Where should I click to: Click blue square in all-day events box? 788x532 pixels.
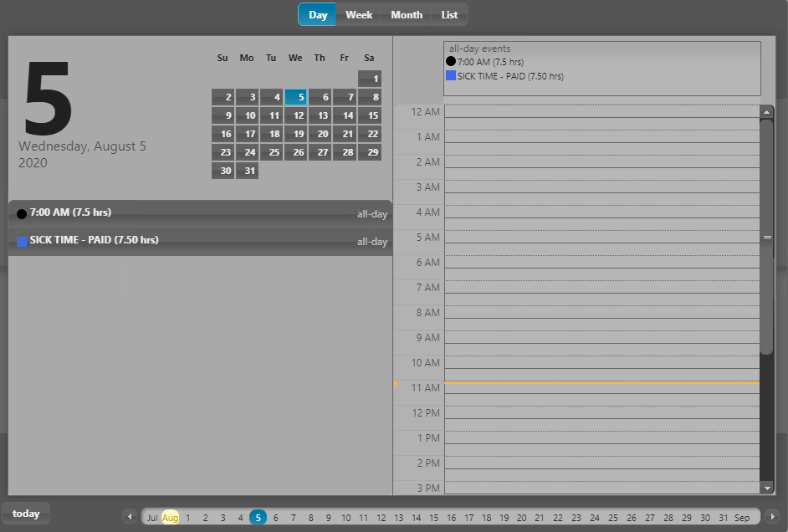coord(451,75)
